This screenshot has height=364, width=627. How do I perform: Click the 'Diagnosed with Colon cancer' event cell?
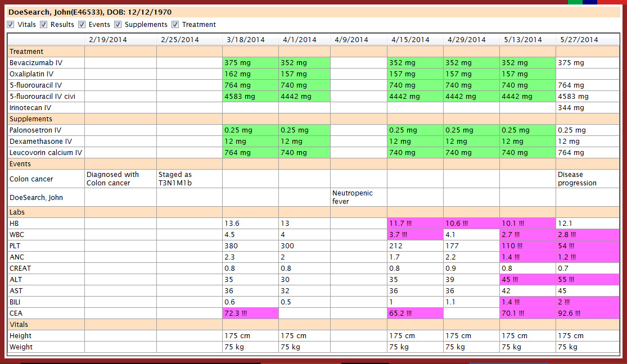120,179
